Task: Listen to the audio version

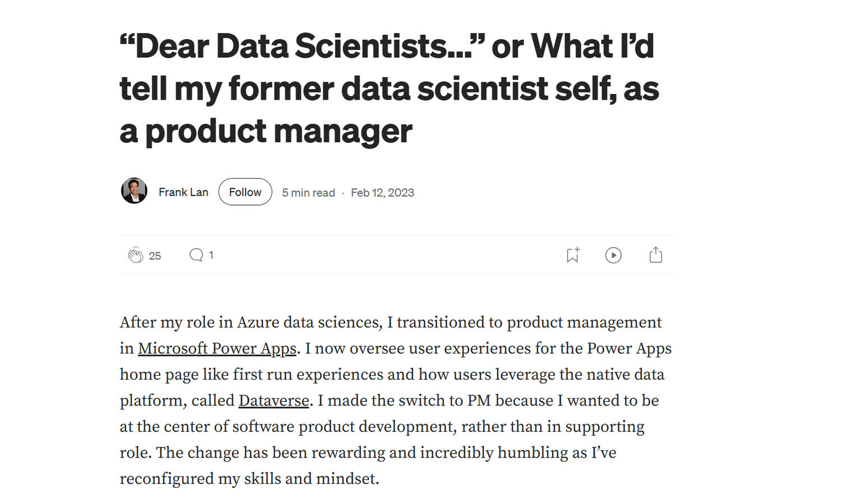Action: 614,255
